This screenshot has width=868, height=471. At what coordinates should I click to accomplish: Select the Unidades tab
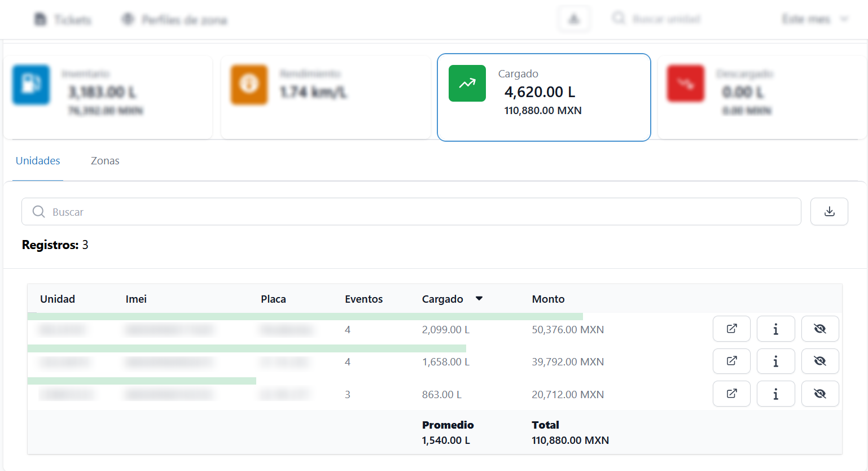(38, 161)
